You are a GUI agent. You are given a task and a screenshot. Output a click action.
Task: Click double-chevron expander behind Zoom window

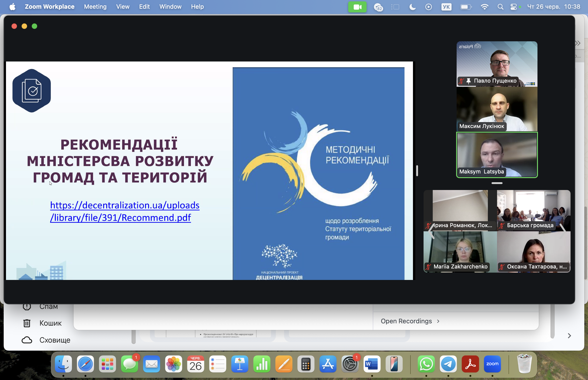click(x=577, y=43)
